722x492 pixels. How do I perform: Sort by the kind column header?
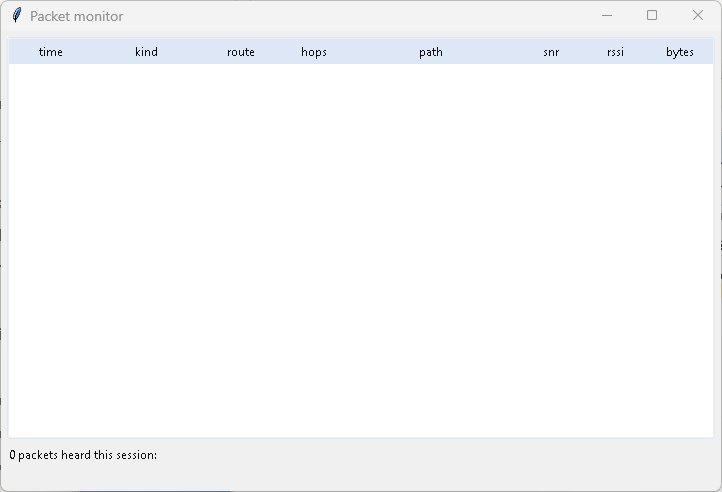pos(146,52)
